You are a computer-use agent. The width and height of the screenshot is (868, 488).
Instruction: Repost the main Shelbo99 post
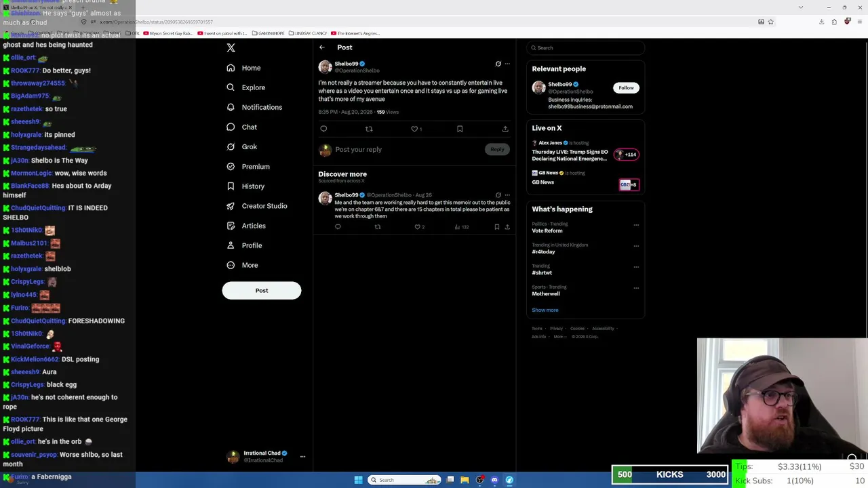coord(369,129)
